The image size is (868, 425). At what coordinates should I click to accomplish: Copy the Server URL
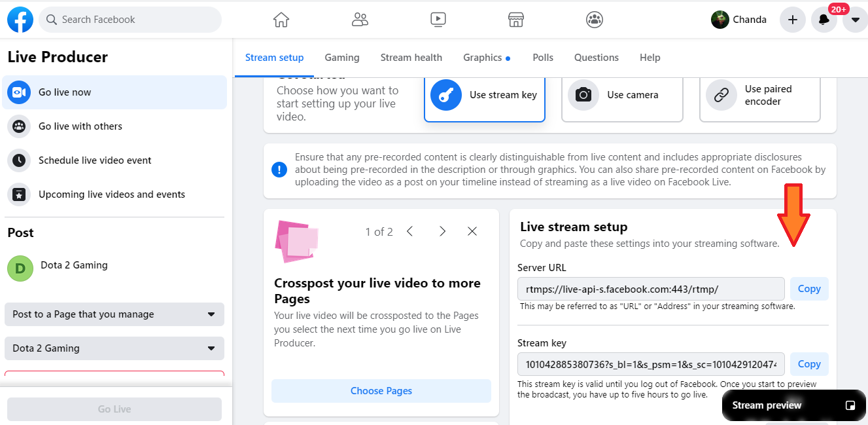(x=809, y=289)
